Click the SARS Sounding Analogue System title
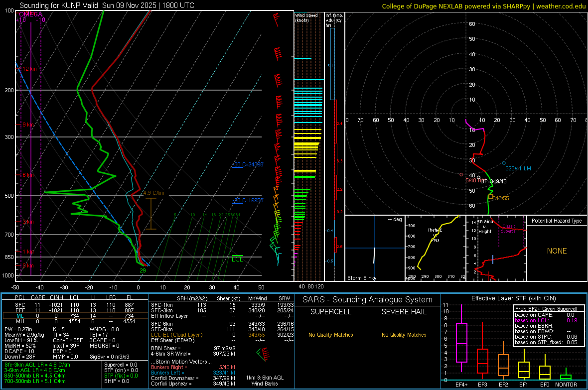The width and height of the screenshot is (588, 390). point(368,300)
